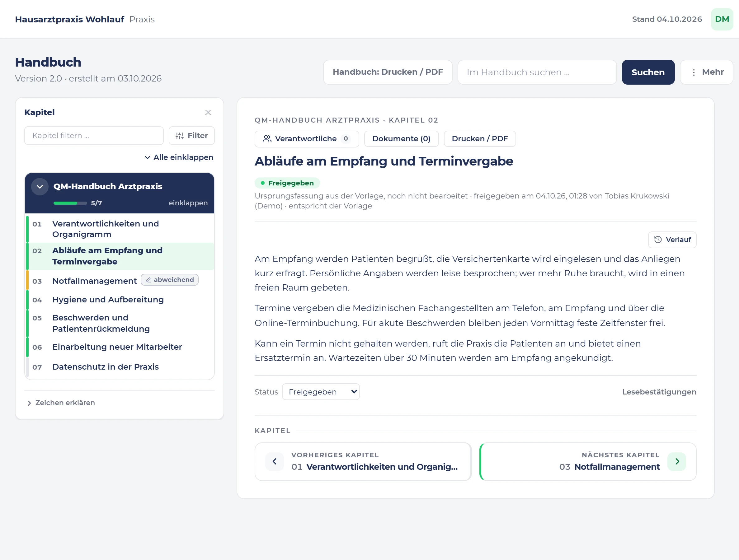Select chapter 06 Einarbeitung neuer Mitarbeiter

120,347
